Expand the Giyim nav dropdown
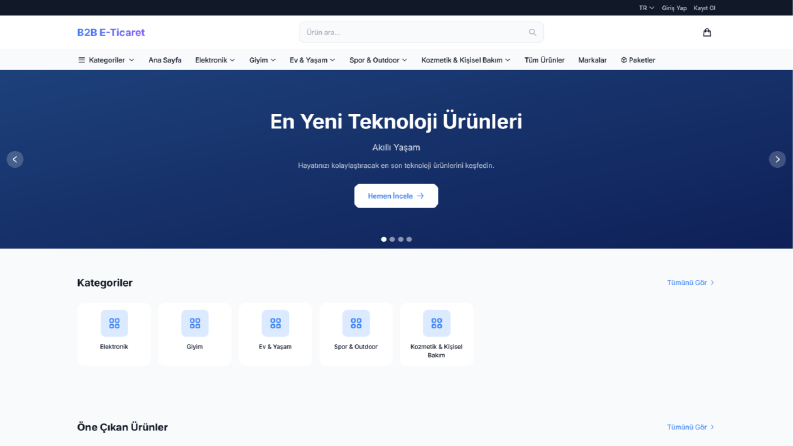The width and height of the screenshot is (793, 446). [262, 60]
